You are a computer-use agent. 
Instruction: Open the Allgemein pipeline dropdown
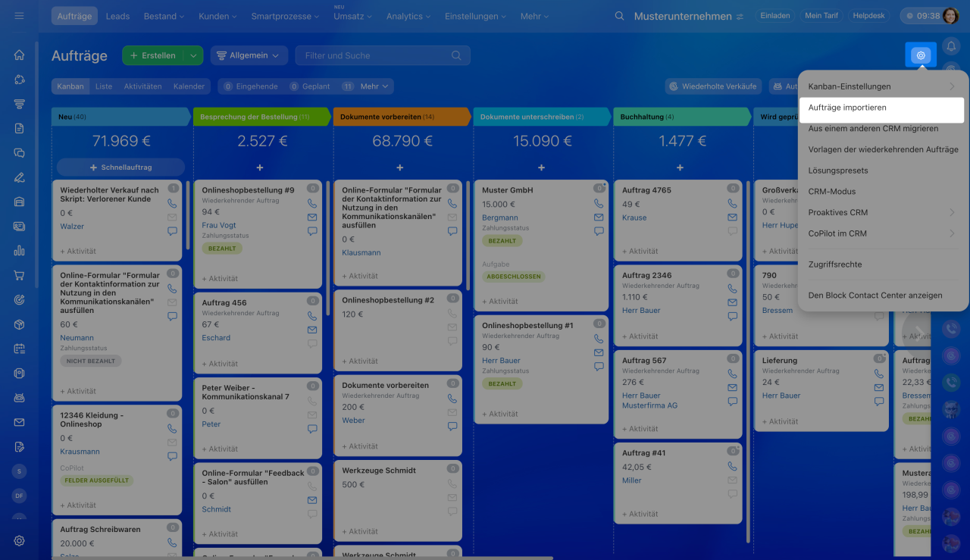tap(249, 55)
